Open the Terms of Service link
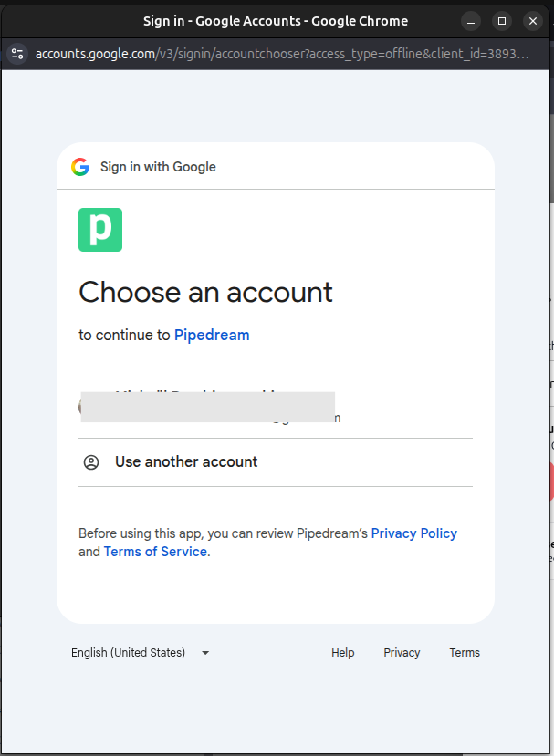Image resolution: width=554 pixels, height=756 pixels. (x=155, y=551)
